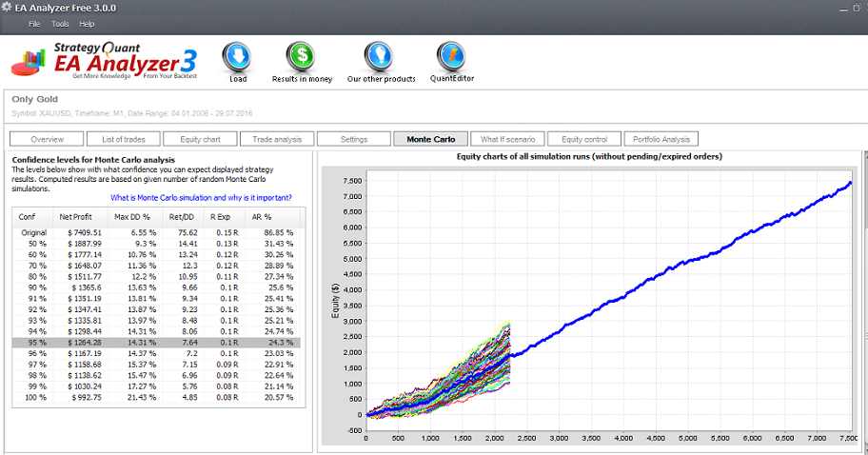Open the Trade analysis tab

277,139
